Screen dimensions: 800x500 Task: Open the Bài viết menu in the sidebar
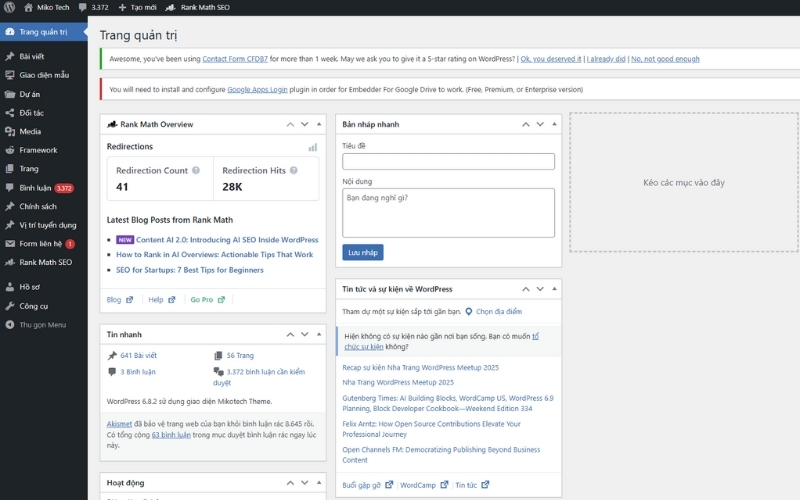coord(31,57)
